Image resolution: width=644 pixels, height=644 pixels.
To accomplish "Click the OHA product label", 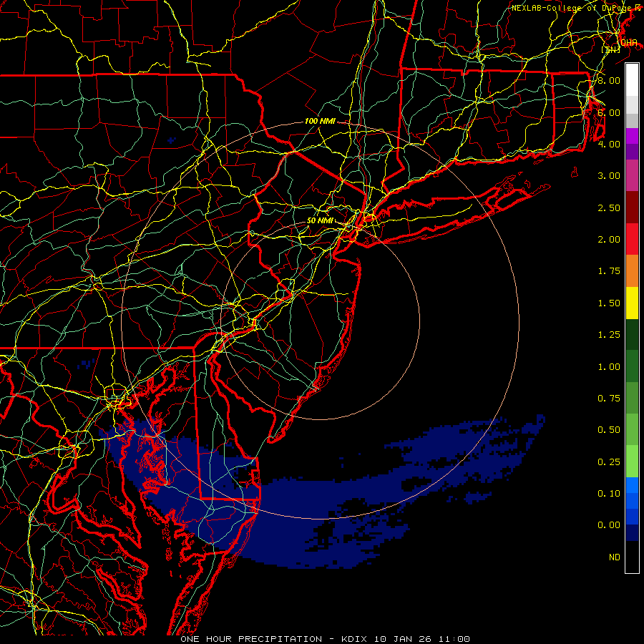I will pyautogui.click(x=629, y=42).
